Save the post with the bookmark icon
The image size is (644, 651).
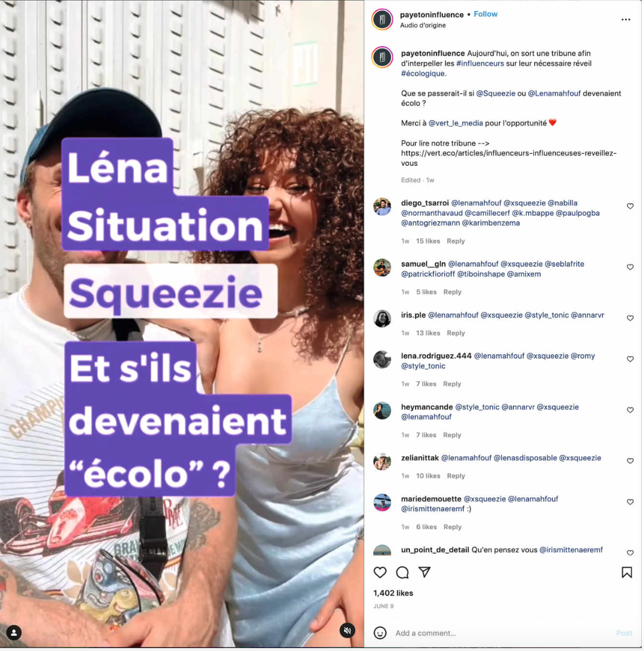[x=628, y=574]
